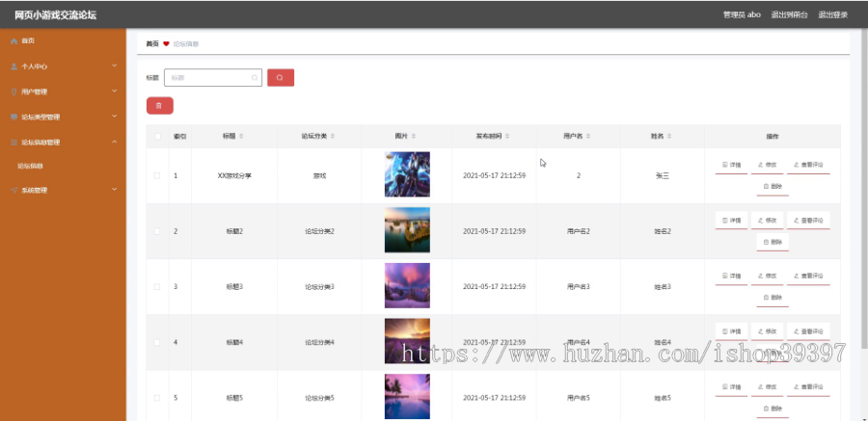868x421 pixels.
Task: Click the magnifier icon inside the 标题 field
Action: (255, 78)
